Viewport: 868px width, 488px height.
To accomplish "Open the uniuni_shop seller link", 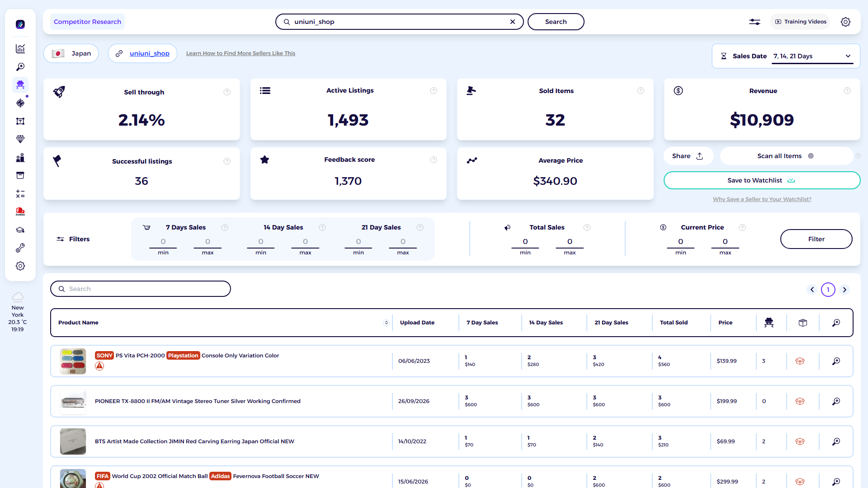I will [150, 53].
